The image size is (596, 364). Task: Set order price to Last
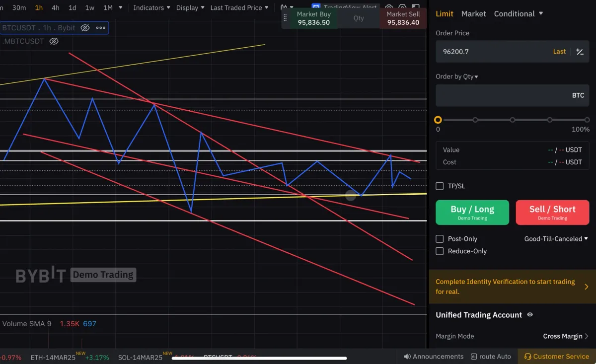tap(559, 52)
